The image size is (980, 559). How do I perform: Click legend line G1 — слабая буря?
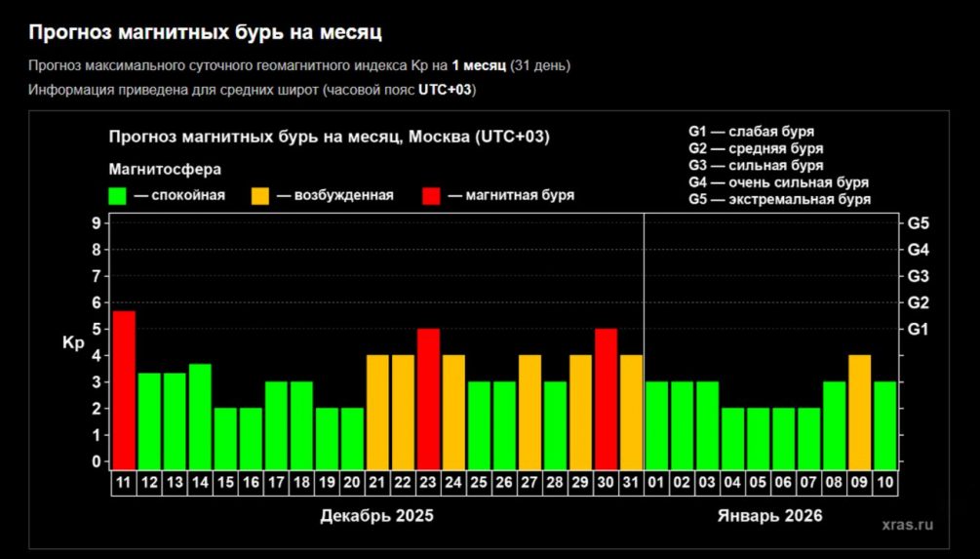click(751, 132)
